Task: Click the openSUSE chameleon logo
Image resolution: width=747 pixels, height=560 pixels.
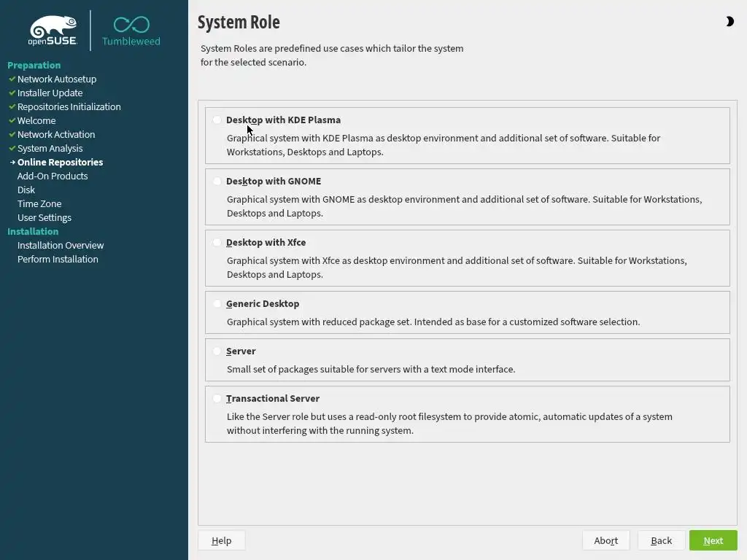Action: 53,31
